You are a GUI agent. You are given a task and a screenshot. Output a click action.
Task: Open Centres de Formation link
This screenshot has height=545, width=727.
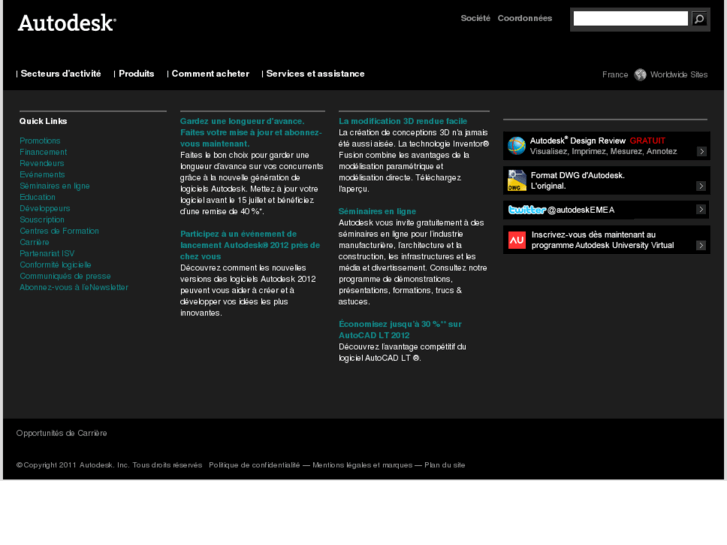click(x=59, y=231)
